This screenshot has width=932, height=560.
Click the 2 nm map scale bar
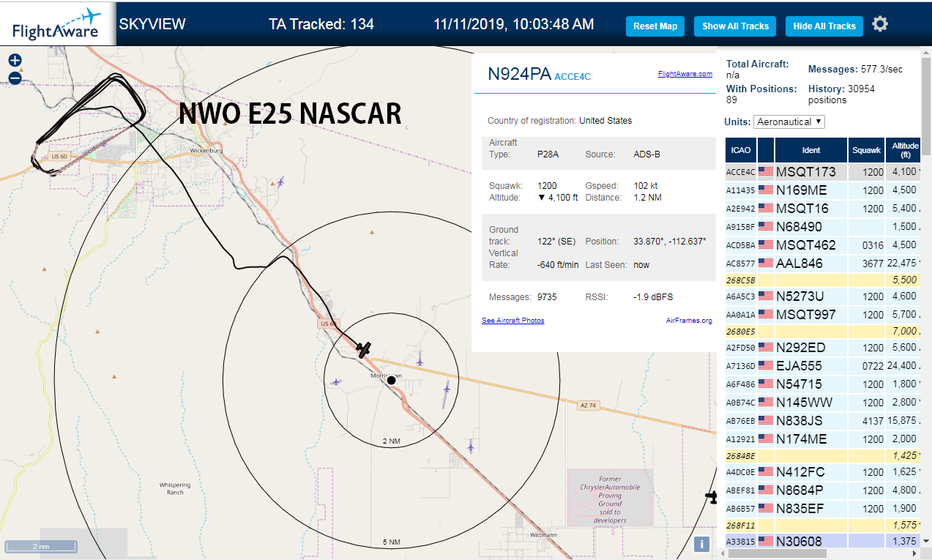(41, 546)
